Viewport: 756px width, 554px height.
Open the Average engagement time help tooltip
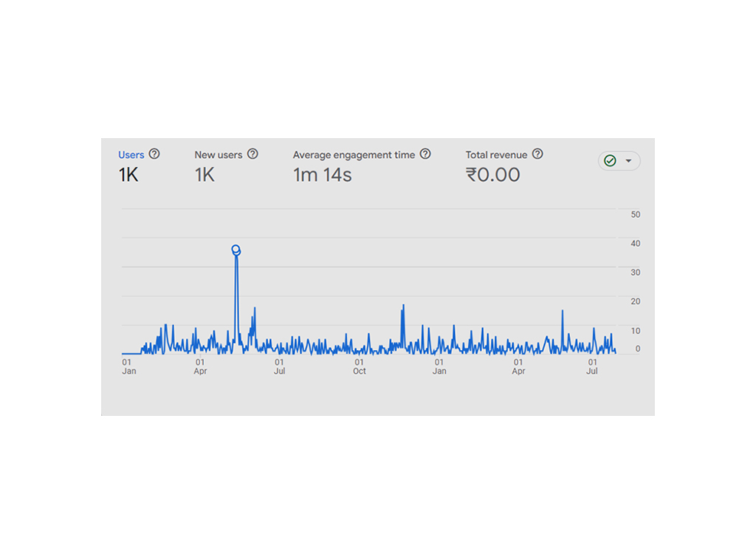[x=426, y=154]
